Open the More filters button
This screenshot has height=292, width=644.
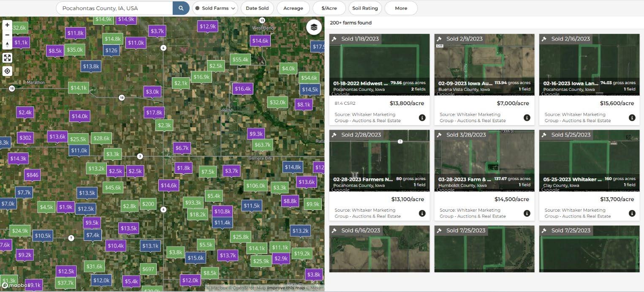(x=401, y=8)
